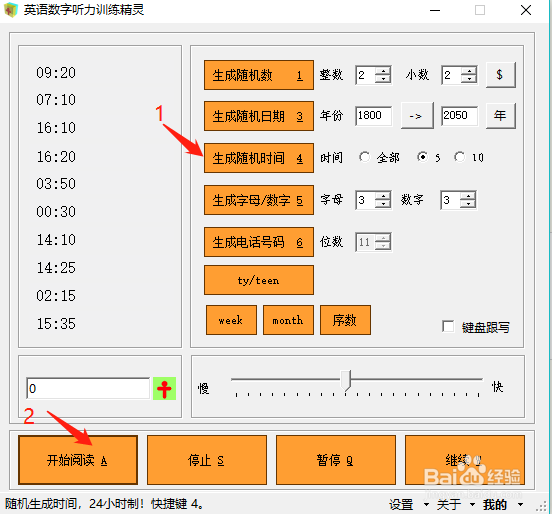The height and width of the screenshot is (514, 552).
Task: Resume playback with the 继续 button
Action: [x=465, y=460]
